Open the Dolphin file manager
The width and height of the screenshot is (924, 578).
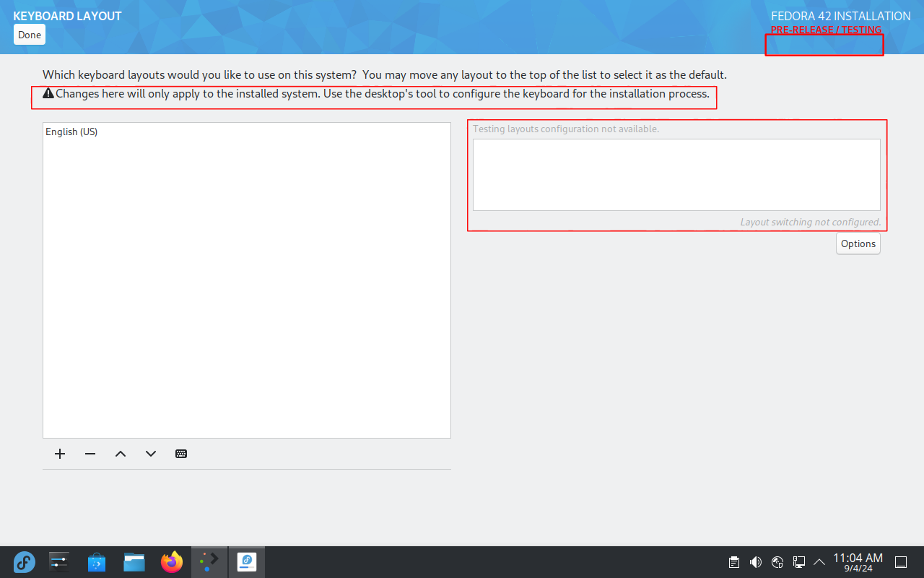[x=134, y=562]
